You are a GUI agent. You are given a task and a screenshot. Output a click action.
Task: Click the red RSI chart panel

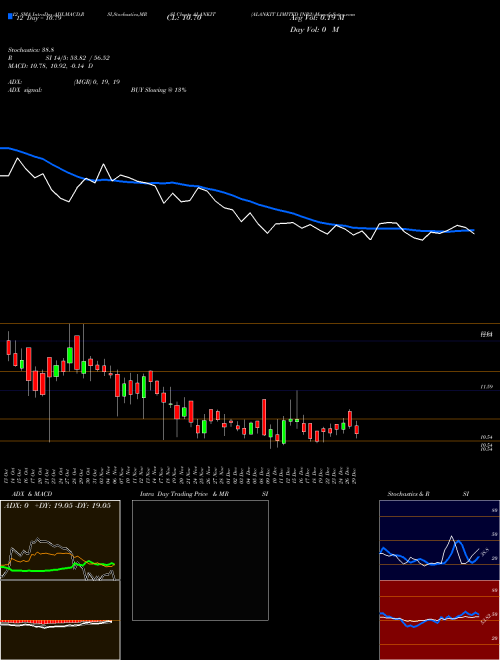(x=439, y=620)
